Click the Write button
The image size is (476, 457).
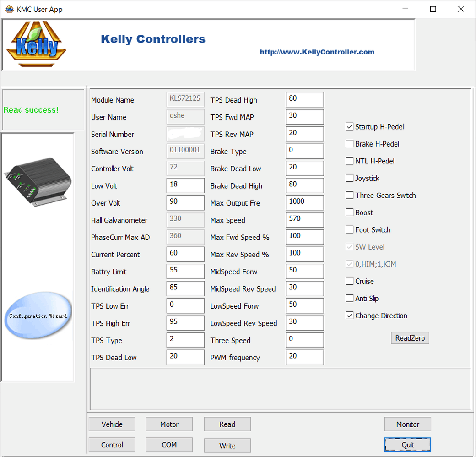(x=227, y=446)
